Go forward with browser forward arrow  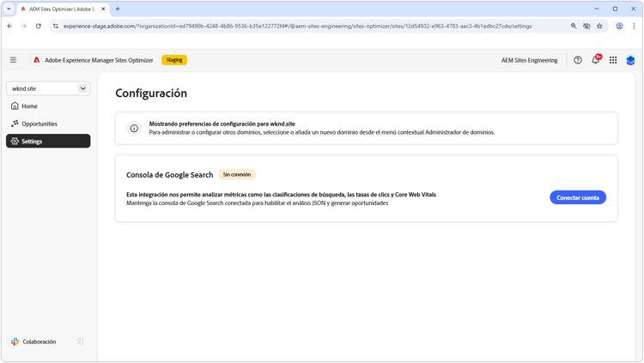24,26
